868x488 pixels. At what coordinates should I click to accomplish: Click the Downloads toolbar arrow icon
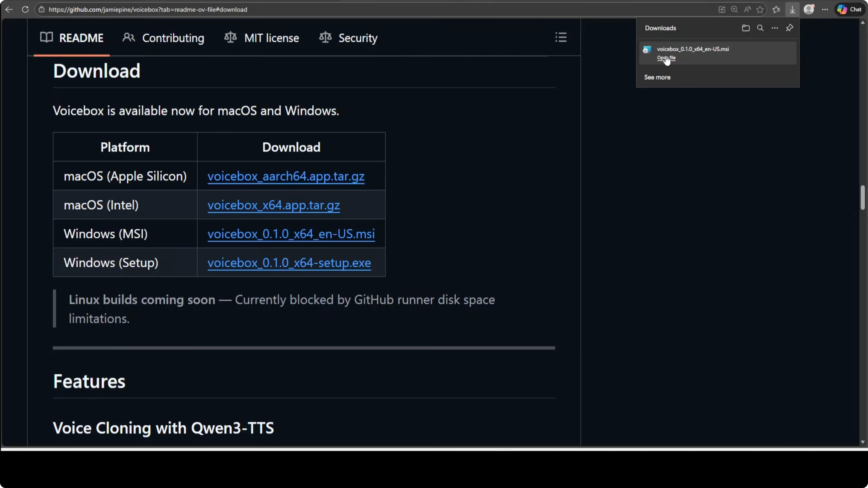[792, 9]
